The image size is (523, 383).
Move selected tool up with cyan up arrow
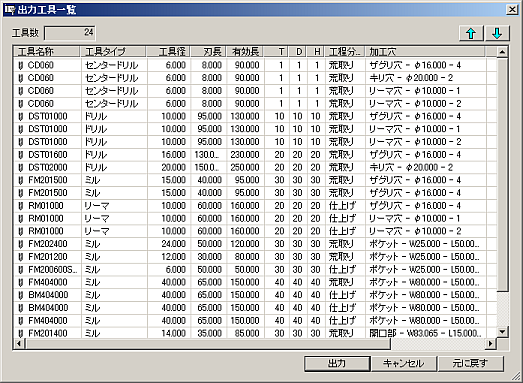click(471, 33)
